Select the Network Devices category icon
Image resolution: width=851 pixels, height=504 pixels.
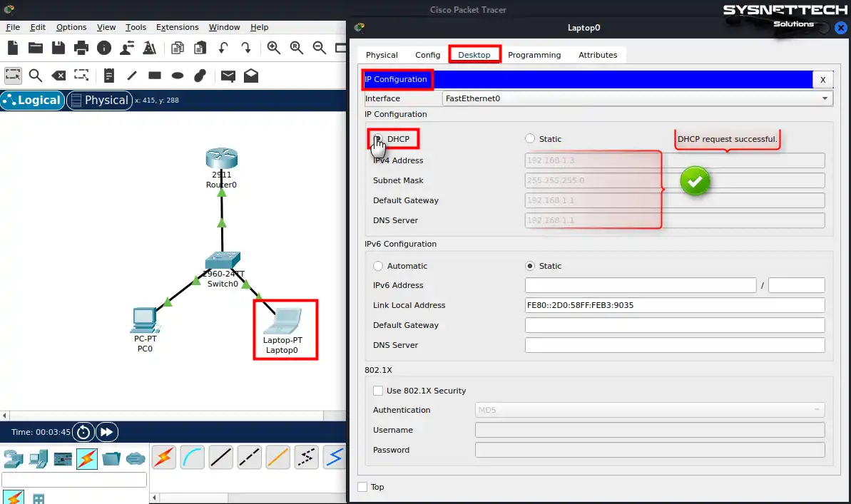click(14, 459)
